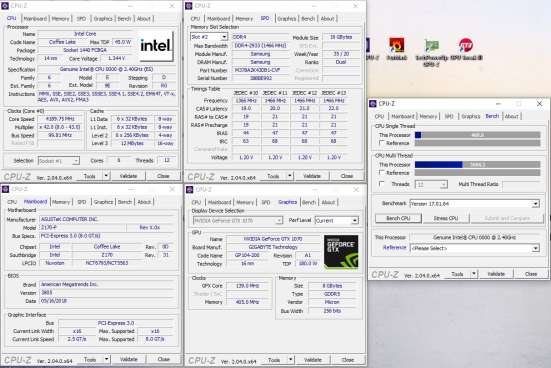Click the GIGABYTE Technology board manufacturer value
551x368 pixels.
273,247
